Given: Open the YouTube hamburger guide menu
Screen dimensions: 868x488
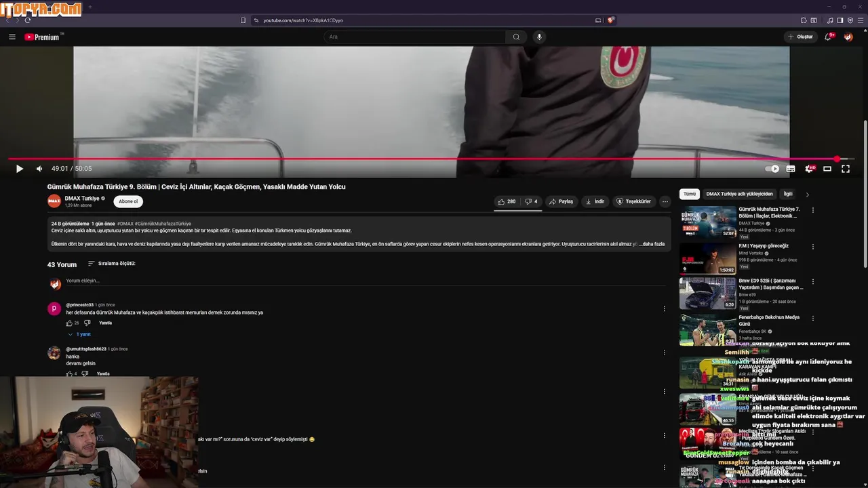Looking at the screenshot, I should [12, 37].
